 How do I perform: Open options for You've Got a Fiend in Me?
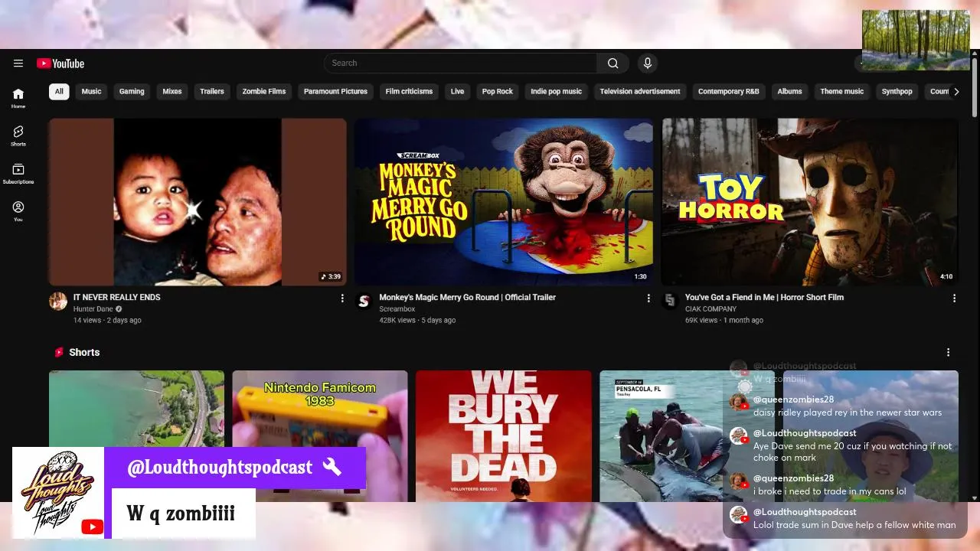(x=954, y=298)
